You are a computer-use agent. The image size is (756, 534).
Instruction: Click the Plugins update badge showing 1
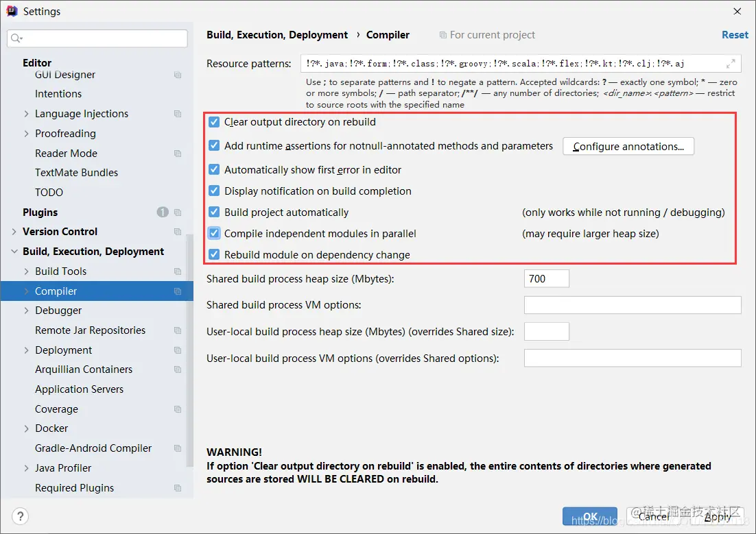163,212
